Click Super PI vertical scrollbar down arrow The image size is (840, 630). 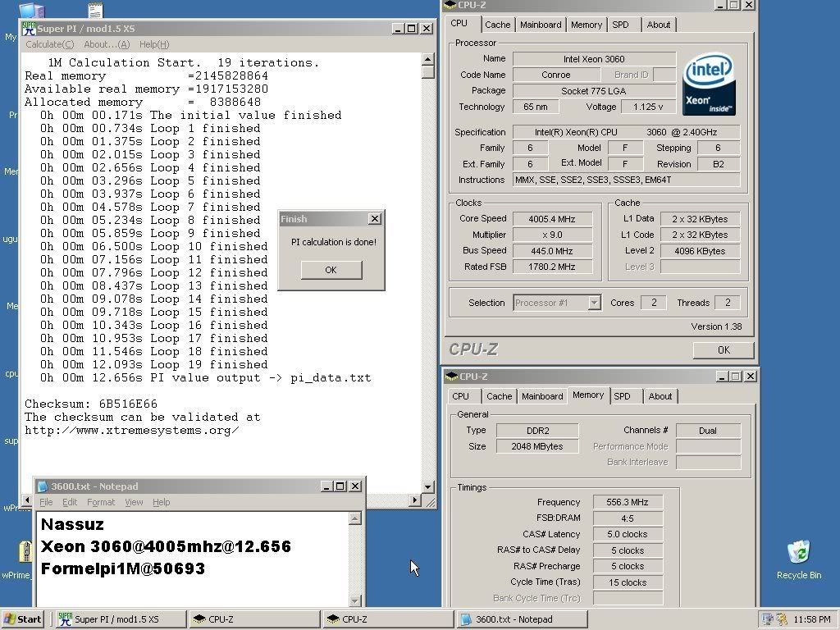(427, 487)
